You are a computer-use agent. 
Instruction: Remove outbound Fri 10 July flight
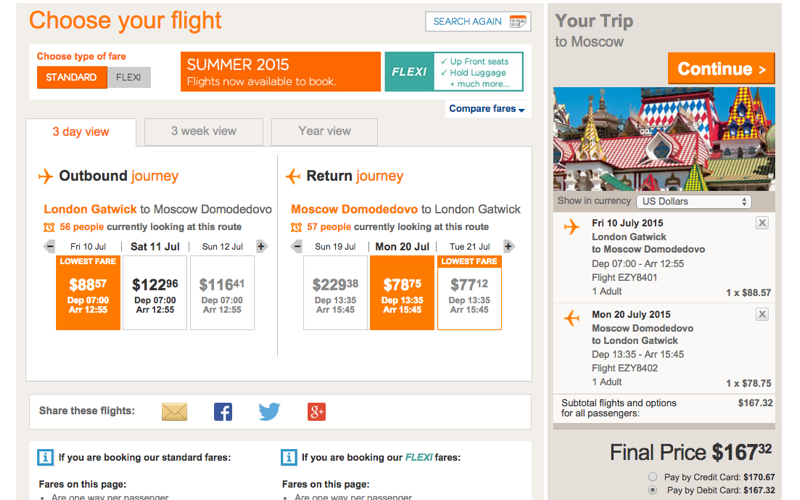pos(762,223)
